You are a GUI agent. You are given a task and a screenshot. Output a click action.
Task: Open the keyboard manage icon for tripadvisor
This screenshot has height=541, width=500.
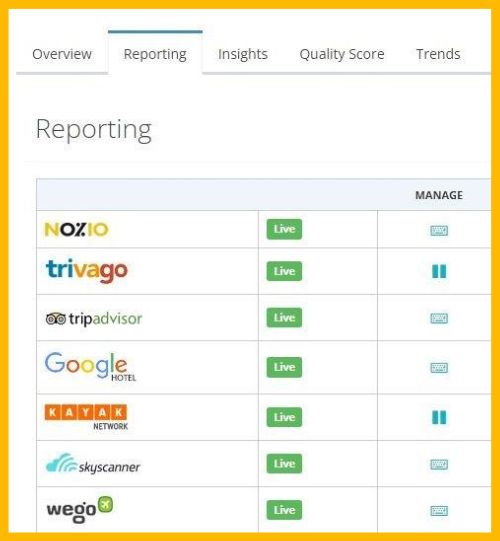click(x=439, y=318)
